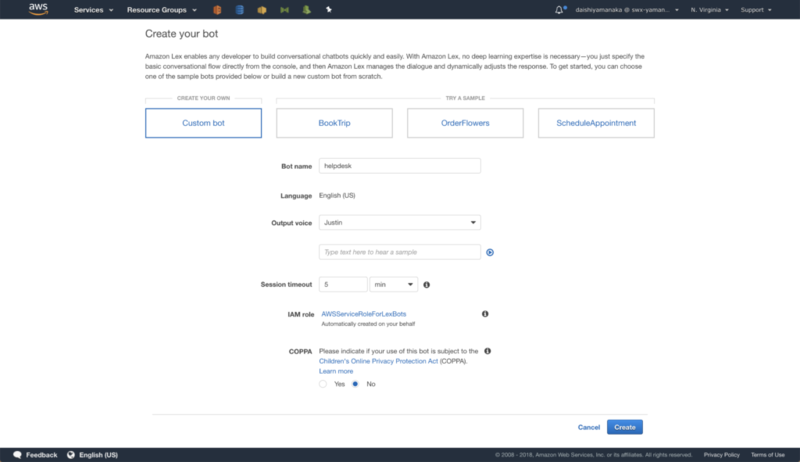Click the Create button
Screen dimensions: 800x462
click(x=624, y=427)
